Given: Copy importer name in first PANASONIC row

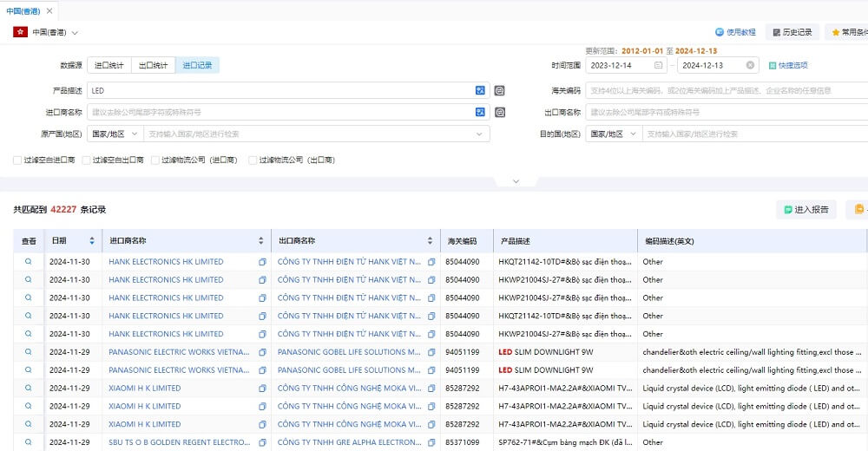Looking at the screenshot, I should pos(262,352).
